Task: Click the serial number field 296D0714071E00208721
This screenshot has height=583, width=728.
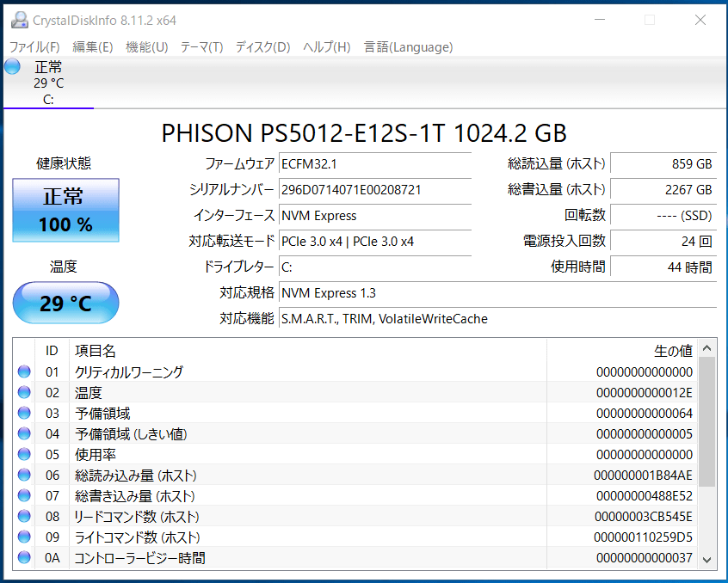Action: click(375, 190)
